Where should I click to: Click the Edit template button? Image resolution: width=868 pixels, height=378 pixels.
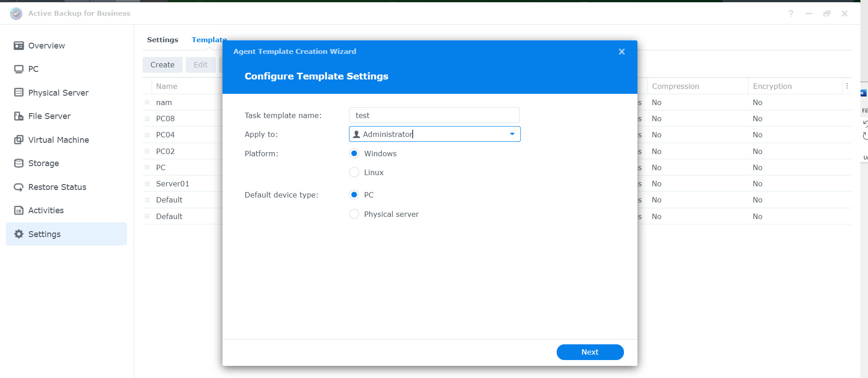(201, 65)
